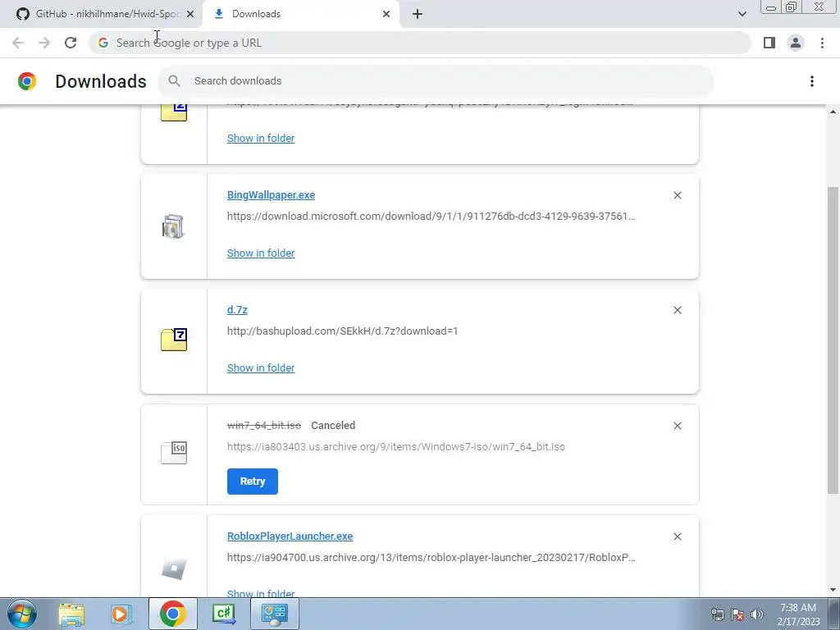Open Windows Explorer from taskbar
The image size is (840, 630).
[71, 614]
